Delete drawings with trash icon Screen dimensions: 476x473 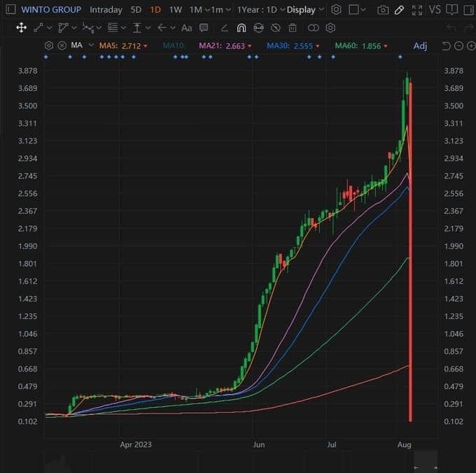coord(293,28)
